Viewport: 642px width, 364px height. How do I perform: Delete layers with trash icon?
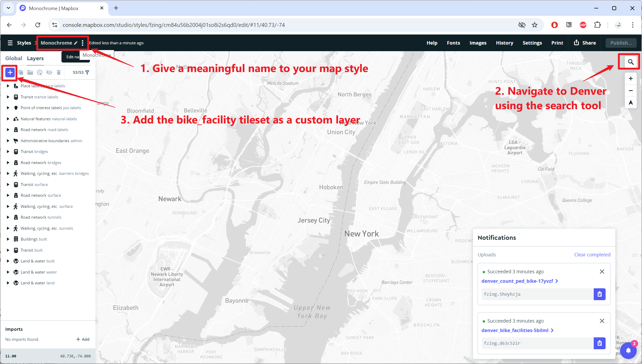[x=59, y=72]
